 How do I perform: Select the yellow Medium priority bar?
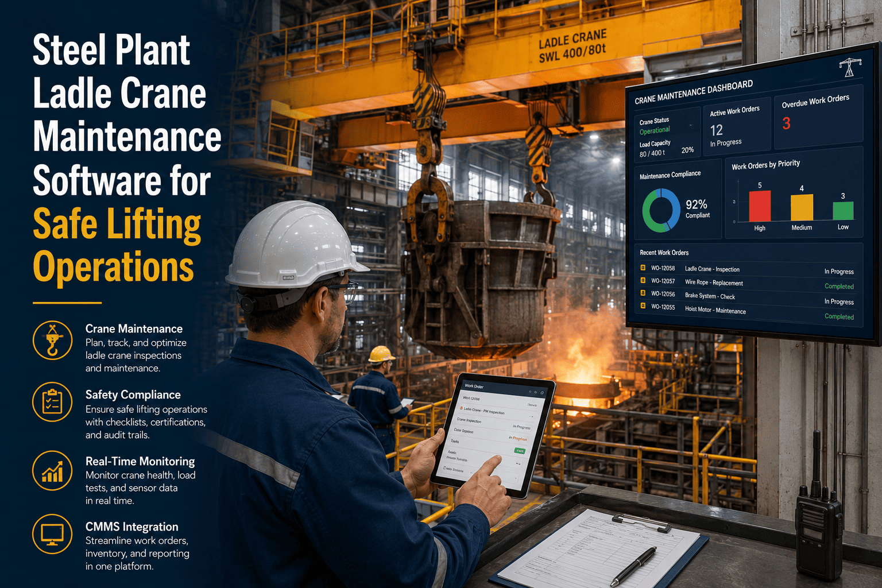802,207
